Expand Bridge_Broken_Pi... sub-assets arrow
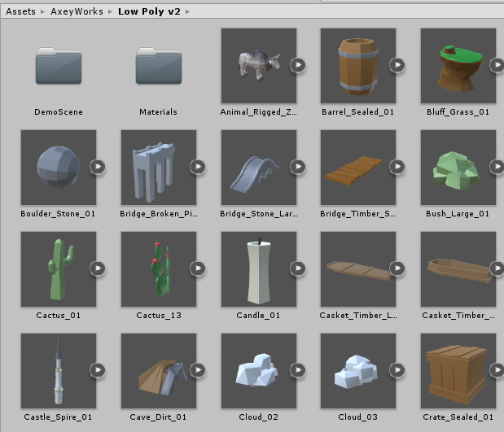 (x=198, y=167)
